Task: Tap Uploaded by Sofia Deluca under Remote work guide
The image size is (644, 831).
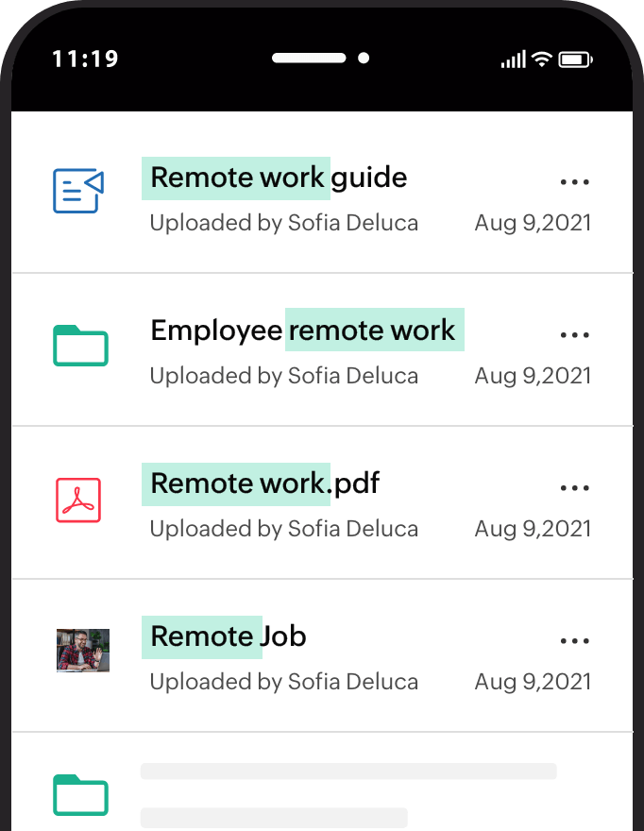Action: click(x=283, y=223)
